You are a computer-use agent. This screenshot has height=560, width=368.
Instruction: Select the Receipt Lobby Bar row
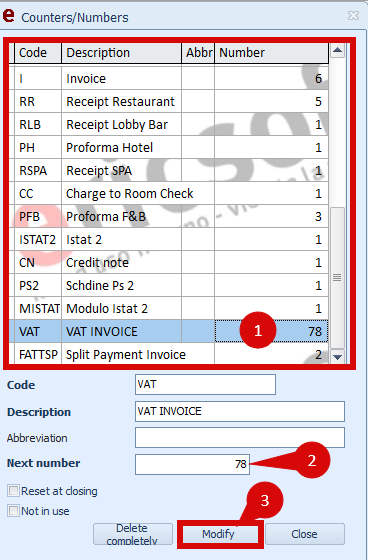(168, 124)
